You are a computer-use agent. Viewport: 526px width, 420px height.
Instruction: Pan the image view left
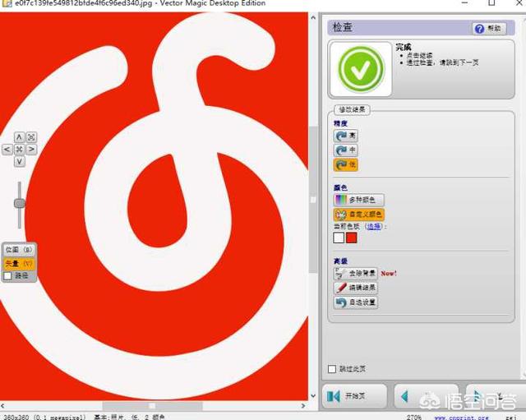point(7,150)
